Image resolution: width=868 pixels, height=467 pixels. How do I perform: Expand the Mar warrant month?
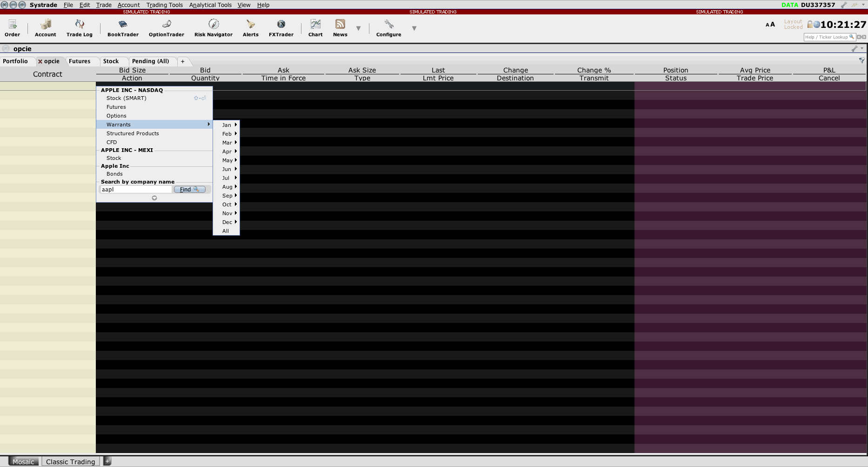tap(227, 143)
